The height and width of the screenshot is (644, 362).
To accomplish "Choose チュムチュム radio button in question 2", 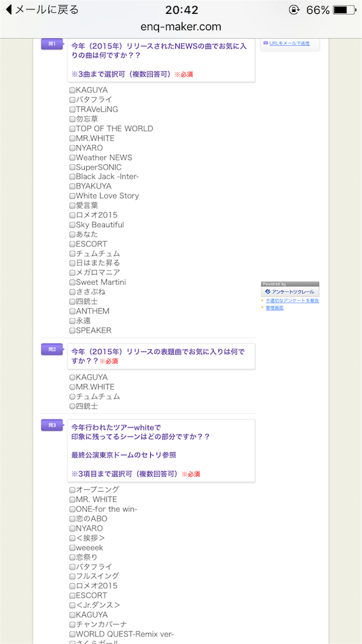I will tap(72, 397).
